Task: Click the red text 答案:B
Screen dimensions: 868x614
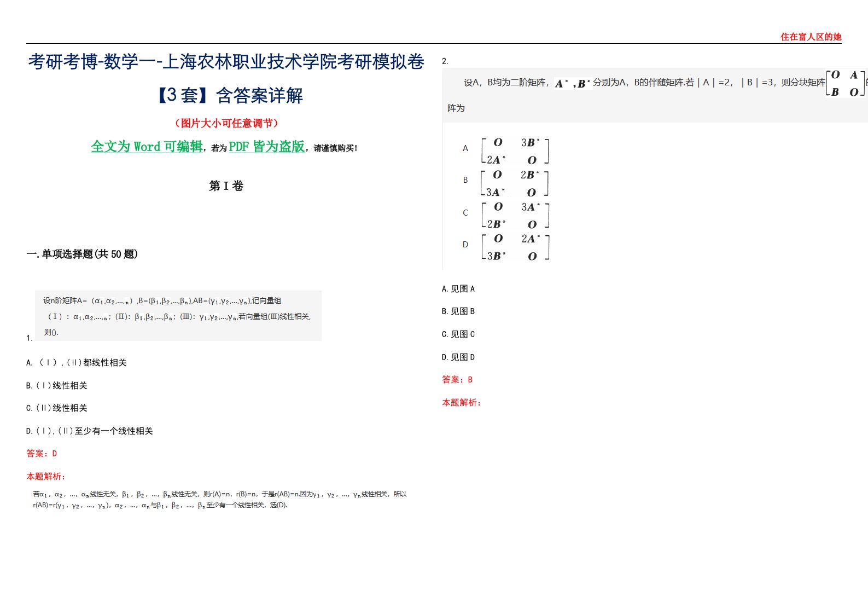Action: click(457, 380)
